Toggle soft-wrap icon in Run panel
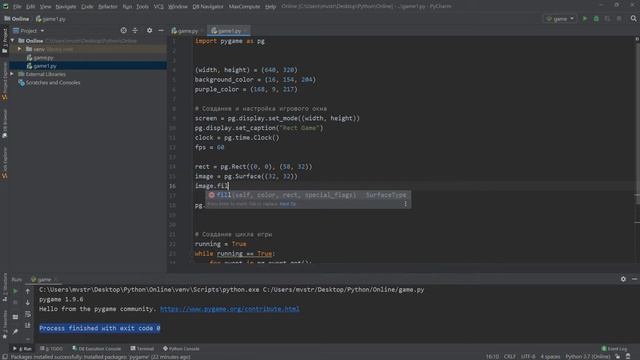 [28, 314]
